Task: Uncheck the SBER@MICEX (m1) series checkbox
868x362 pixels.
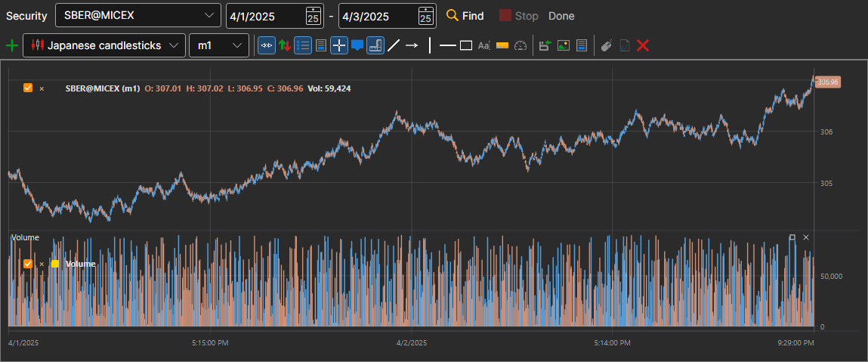Action: coord(28,88)
